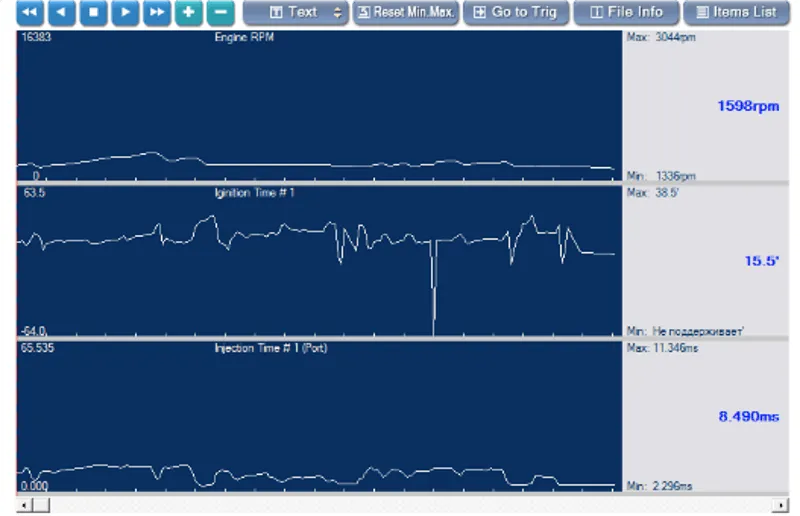800x516 pixels.
Task: Click the fast forward button
Action: tap(157, 12)
